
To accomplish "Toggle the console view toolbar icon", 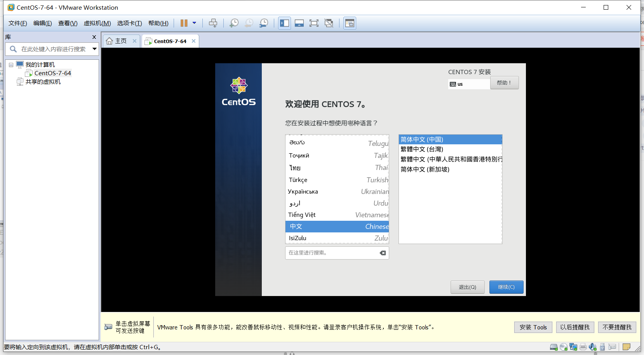I will [350, 23].
